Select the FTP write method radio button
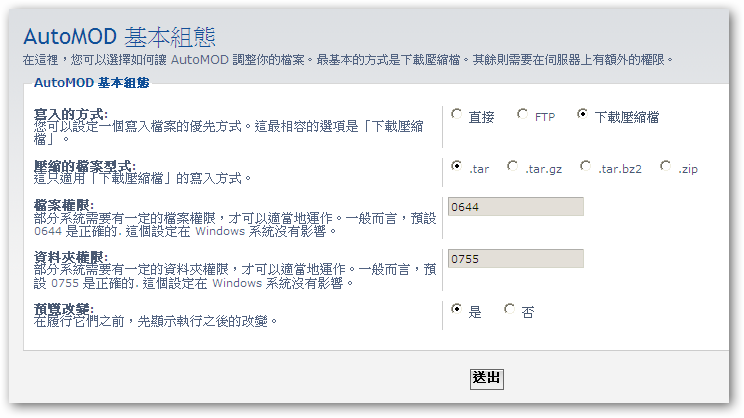The width and height of the screenshot is (744, 418). pos(522,114)
